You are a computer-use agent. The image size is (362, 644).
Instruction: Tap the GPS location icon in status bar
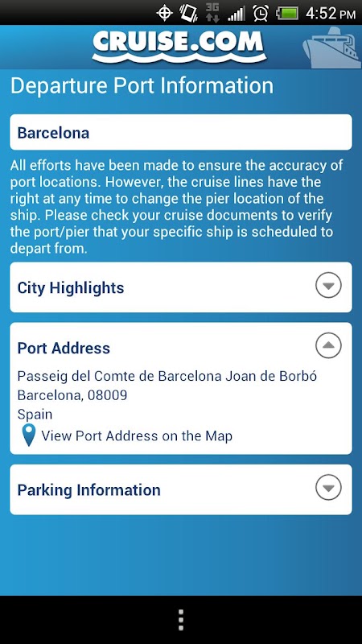click(x=164, y=13)
